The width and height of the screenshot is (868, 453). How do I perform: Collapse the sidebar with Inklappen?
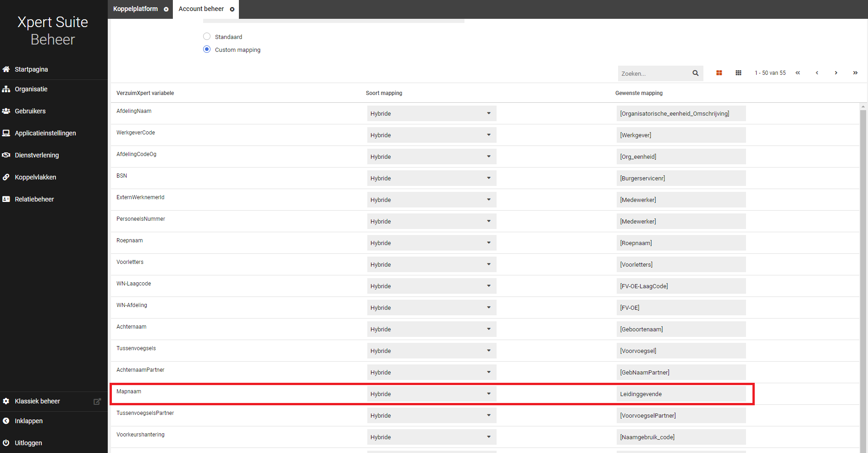click(x=28, y=421)
